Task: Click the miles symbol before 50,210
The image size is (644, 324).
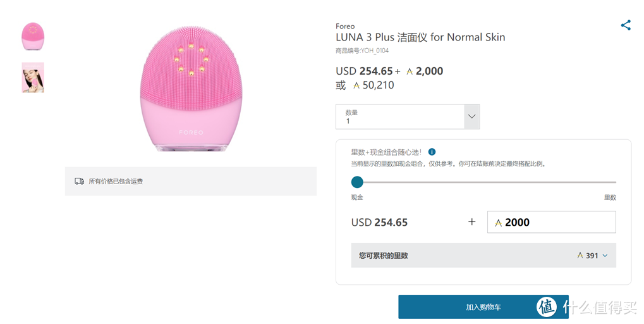Action: point(356,85)
